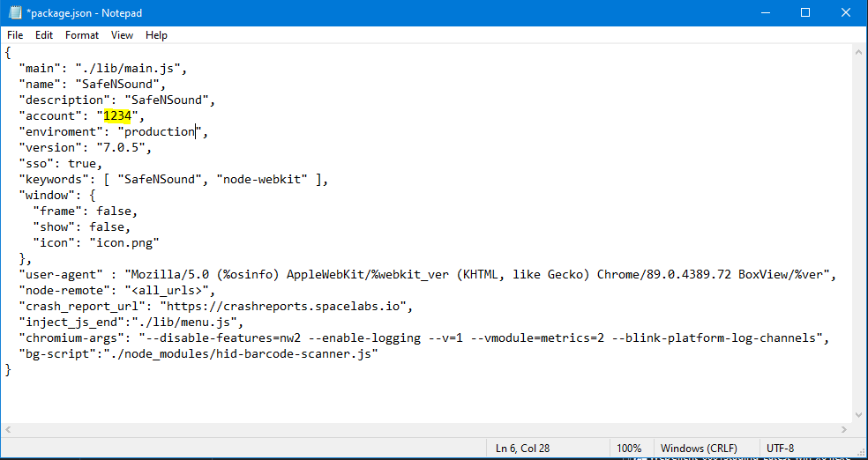Image resolution: width=868 pixels, height=460 pixels.
Task: Minimize the Notepad window
Action: click(x=766, y=12)
